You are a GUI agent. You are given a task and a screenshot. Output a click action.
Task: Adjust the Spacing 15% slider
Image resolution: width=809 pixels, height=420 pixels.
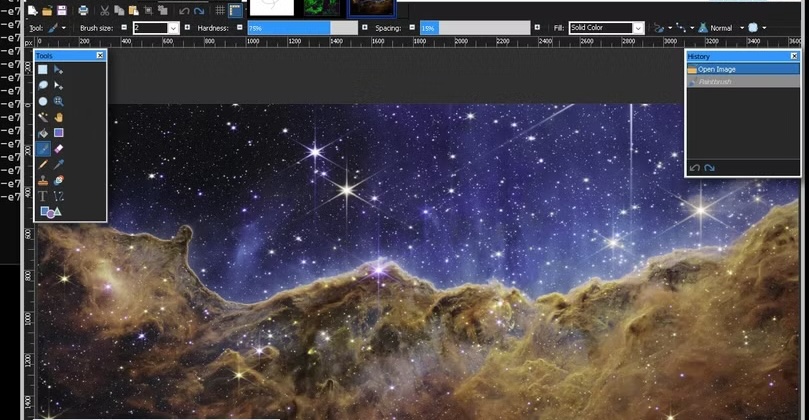tap(475, 28)
